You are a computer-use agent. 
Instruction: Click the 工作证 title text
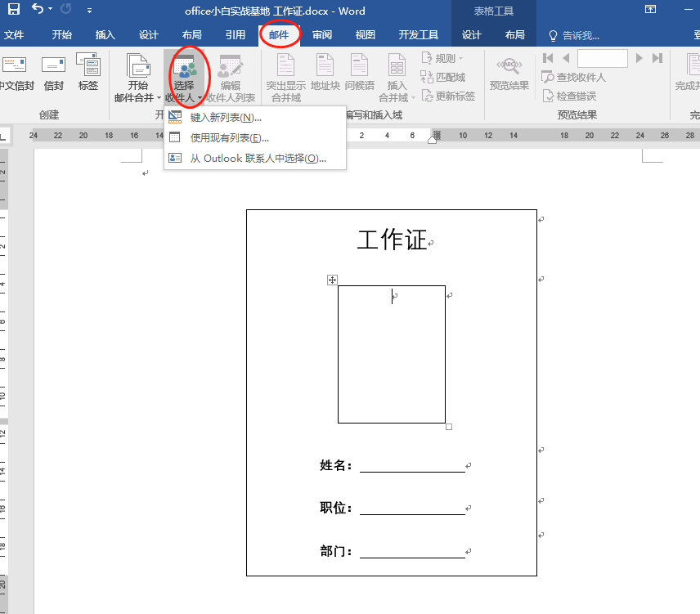point(392,240)
